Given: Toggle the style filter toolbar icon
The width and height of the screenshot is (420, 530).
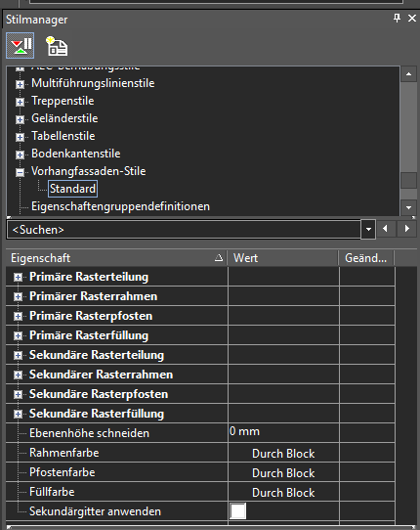Looking at the screenshot, I should tap(21, 46).
